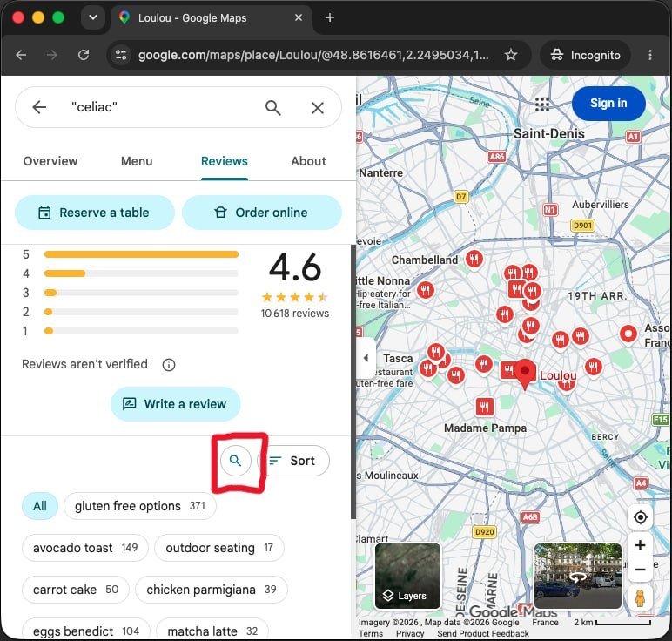Switch to the Menu tab
Viewport: 672px width, 641px height.
[x=137, y=161]
